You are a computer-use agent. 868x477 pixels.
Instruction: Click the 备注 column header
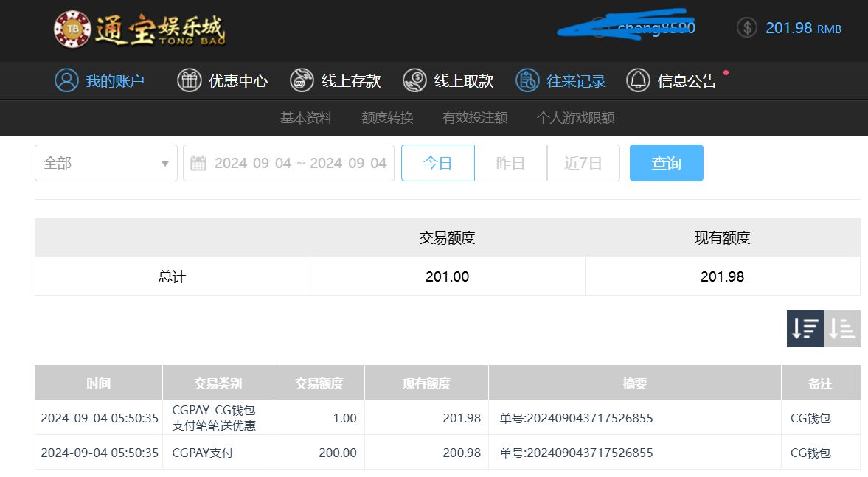(x=820, y=383)
